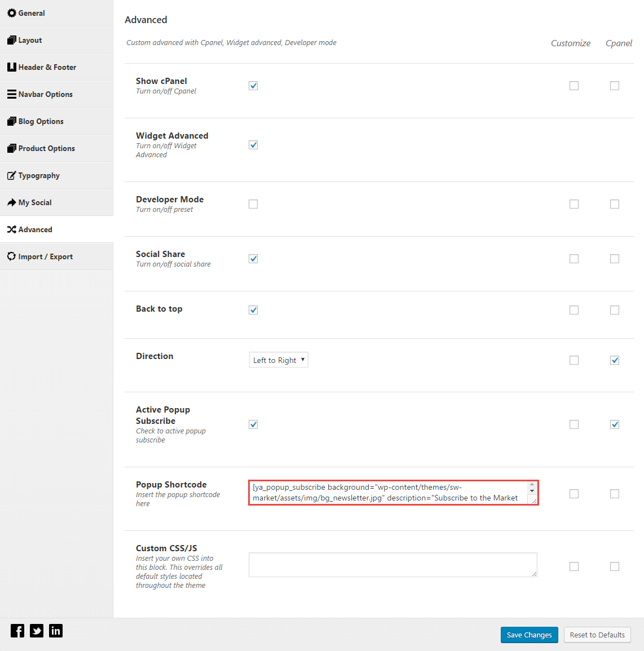Click the Customize column header

571,43
